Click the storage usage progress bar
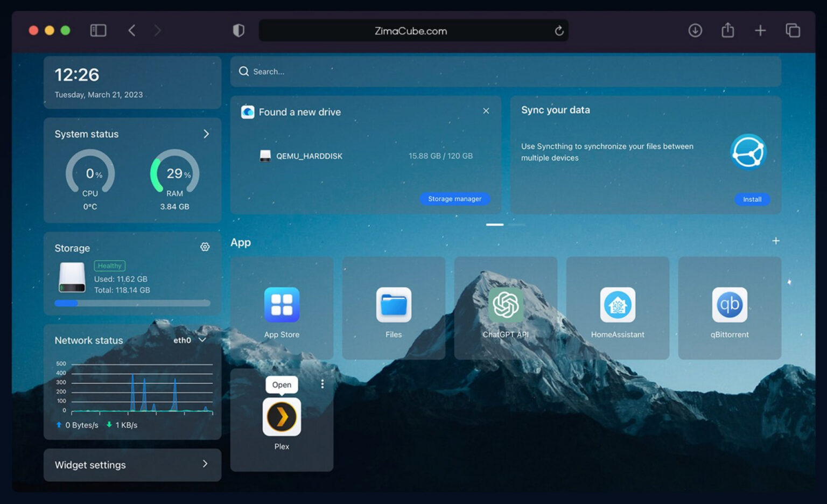The height and width of the screenshot is (504, 827). [x=132, y=303]
